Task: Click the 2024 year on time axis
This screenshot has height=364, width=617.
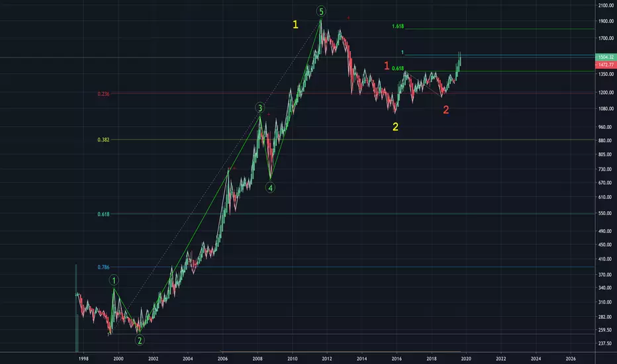Action: coord(536,359)
